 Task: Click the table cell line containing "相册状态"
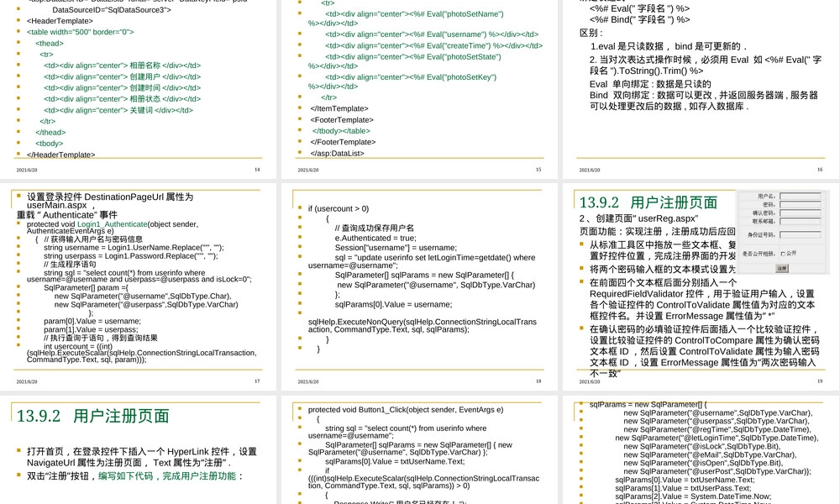[x=122, y=99]
